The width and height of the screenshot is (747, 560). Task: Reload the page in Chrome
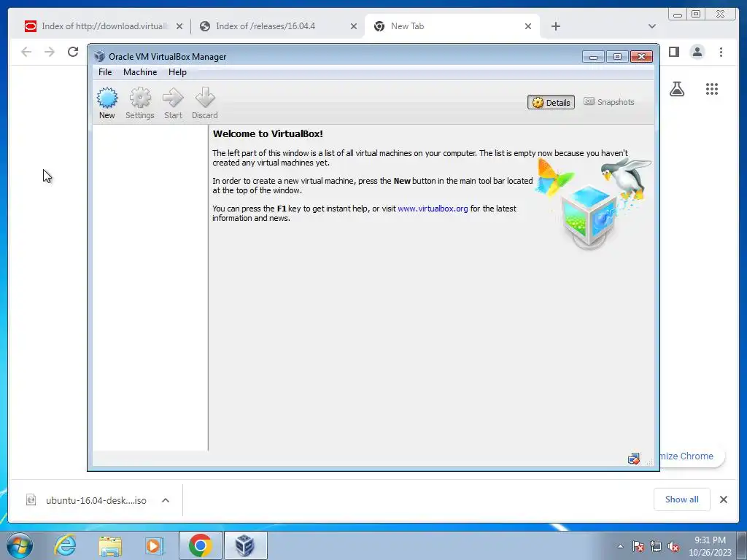(73, 52)
